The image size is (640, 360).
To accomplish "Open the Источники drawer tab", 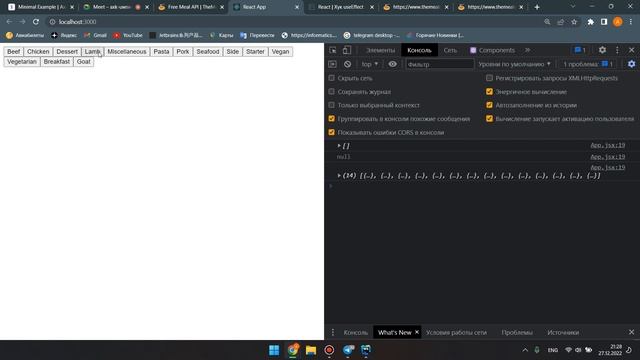I will pos(563,332).
